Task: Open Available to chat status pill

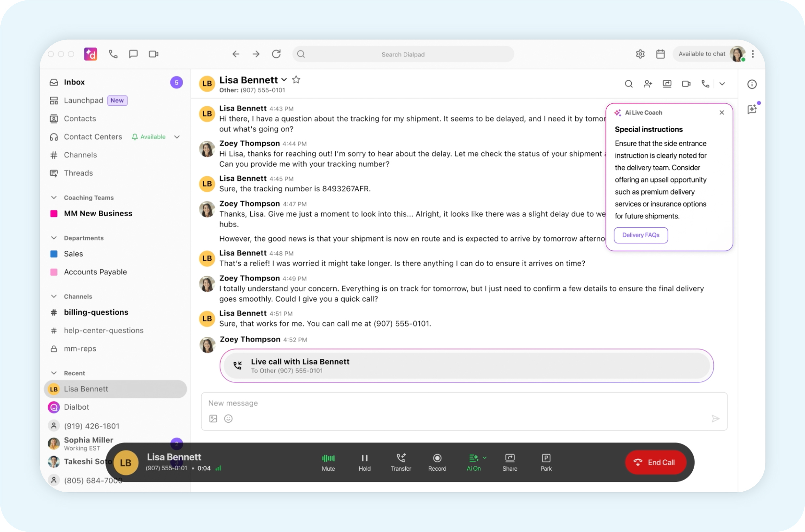Action: point(702,54)
